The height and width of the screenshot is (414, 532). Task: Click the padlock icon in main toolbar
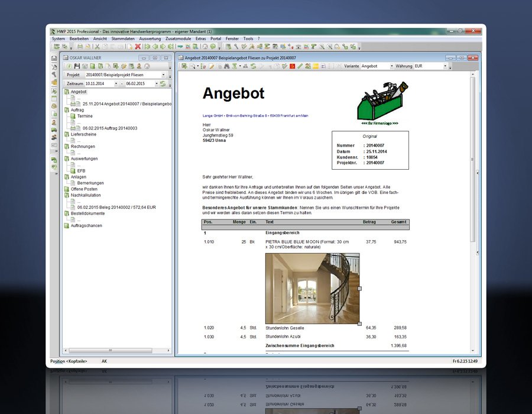point(338,47)
